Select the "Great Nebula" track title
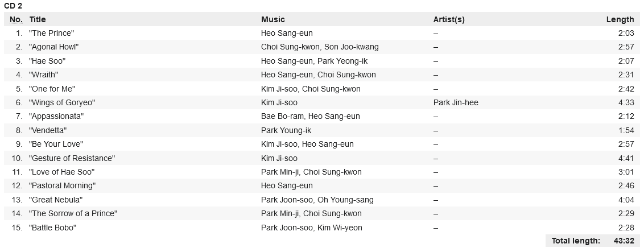Screen dimensions: 644x252 (x=56, y=200)
